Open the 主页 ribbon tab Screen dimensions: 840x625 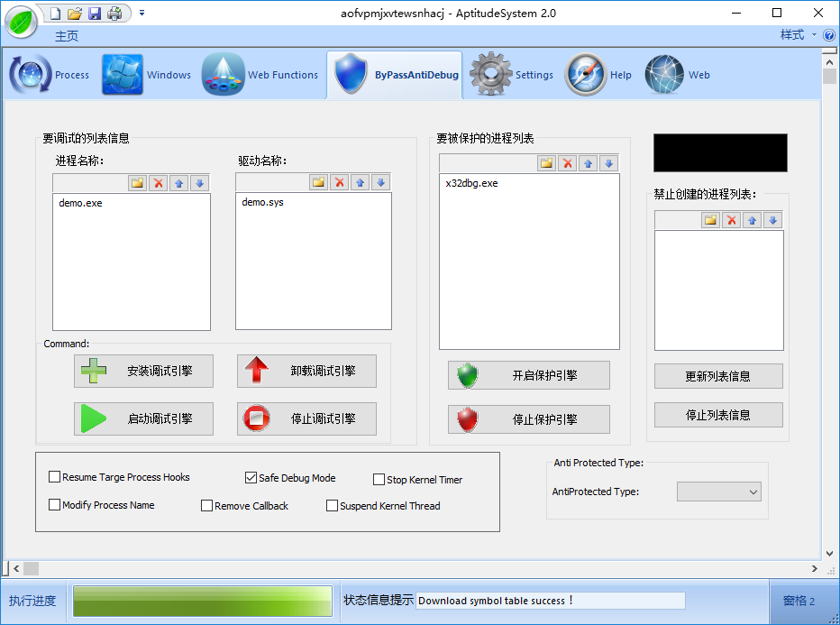[x=67, y=36]
